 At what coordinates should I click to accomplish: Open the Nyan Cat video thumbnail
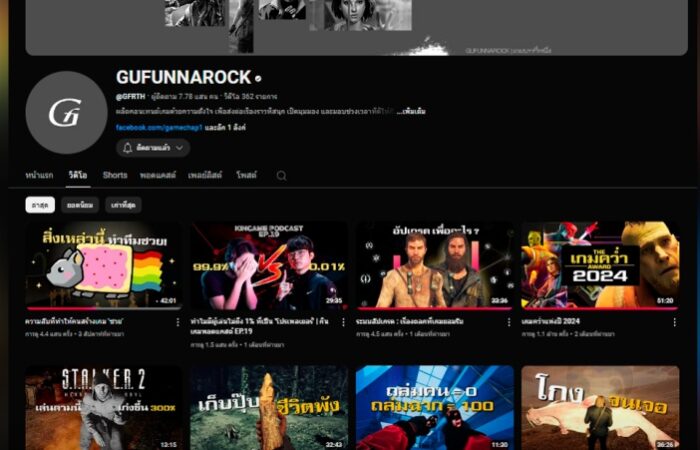tap(104, 266)
